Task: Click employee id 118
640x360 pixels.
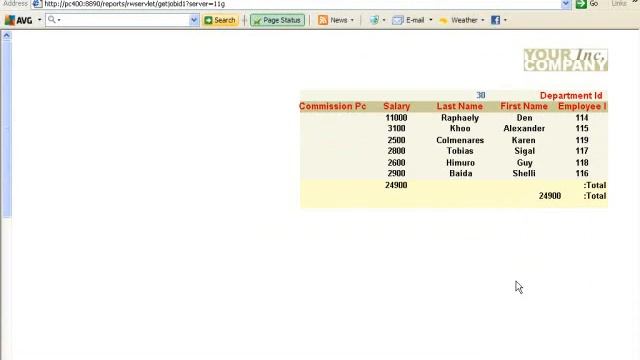Action: tap(582, 163)
